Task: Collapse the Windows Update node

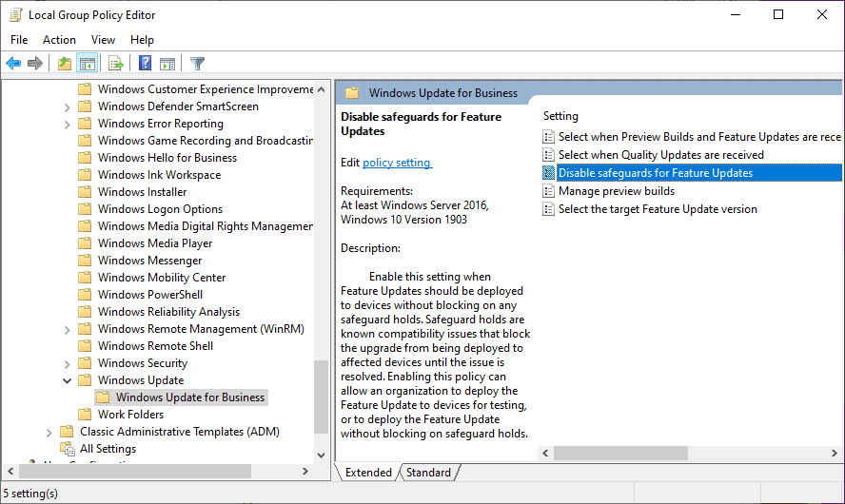Action: pos(67,380)
